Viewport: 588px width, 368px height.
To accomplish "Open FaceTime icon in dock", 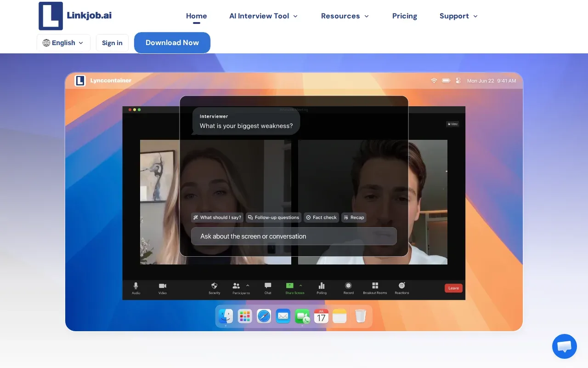I will tap(302, 316).
